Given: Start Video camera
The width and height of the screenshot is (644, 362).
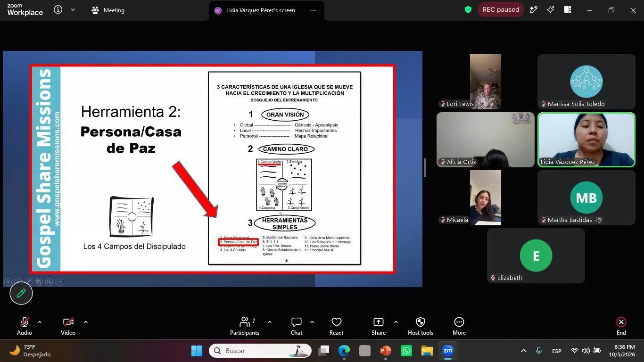Looking at the screenshot, I should (x=68, y=322).
